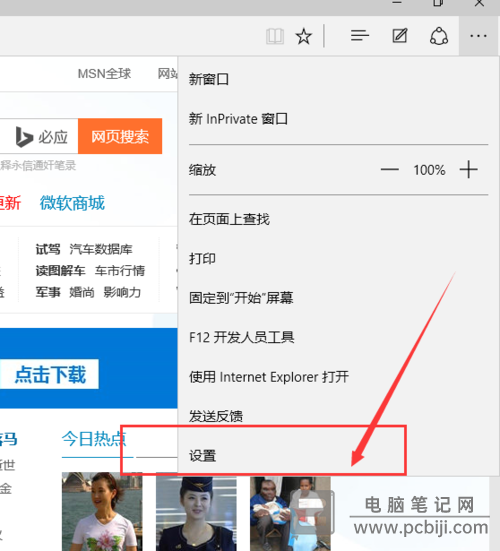
Task: Open the 军事 link
Action: (x=48, y=292)
